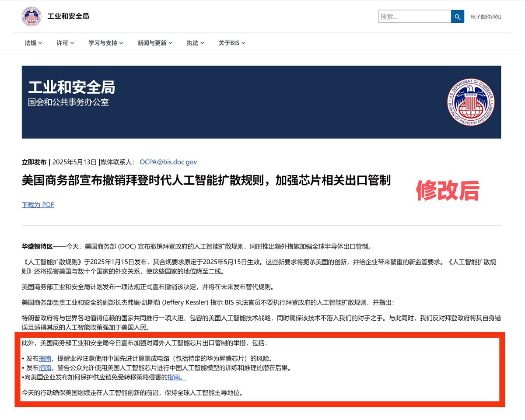Click the 媒体联系人 label
The width and height of the screenshot is (525, 420).
click(x=117, y=162)
